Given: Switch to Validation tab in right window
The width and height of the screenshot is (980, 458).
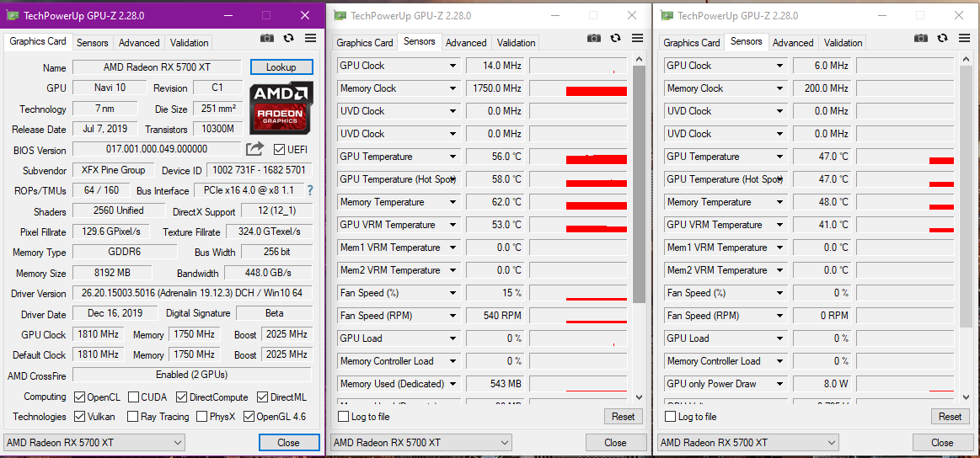Looking at the screenshot, I should click(843, 42).
